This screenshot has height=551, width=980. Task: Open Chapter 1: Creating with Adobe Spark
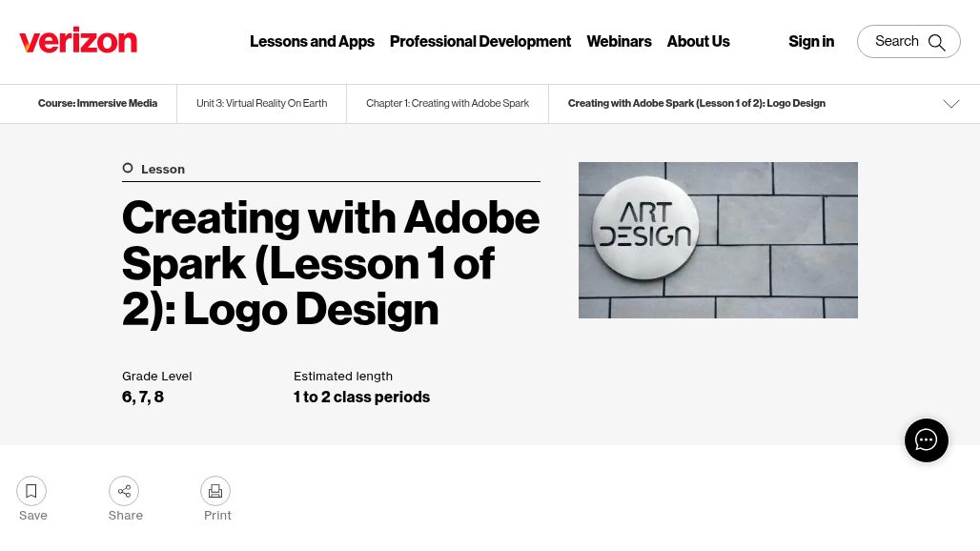[447, 103]
